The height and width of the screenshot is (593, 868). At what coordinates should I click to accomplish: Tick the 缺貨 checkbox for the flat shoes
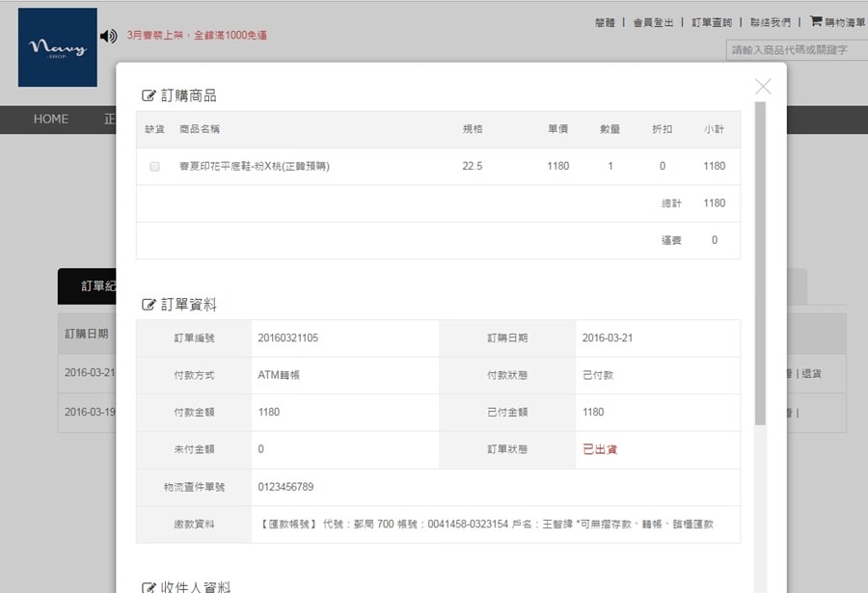[154, 167]
